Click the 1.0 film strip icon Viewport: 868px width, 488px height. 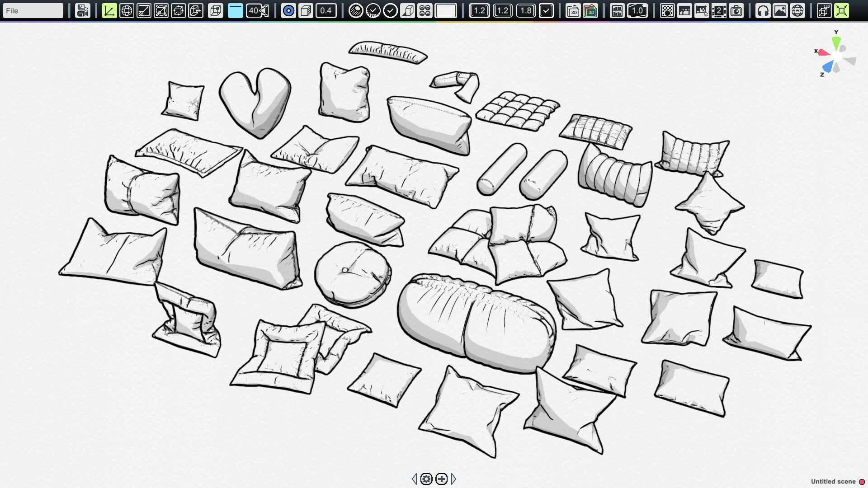[637, 10]
